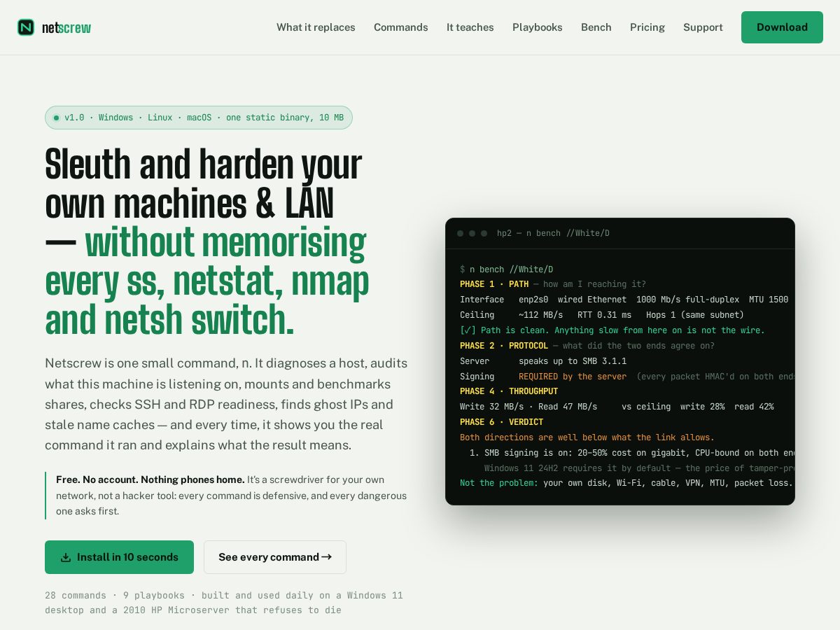This screenshot has width=840, height=630.
Task: Click the Ceiling ~112 MB/s line
Action: 602,315
